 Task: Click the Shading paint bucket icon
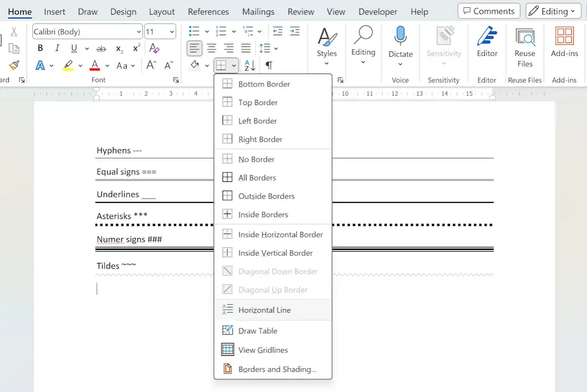[195, 65]
